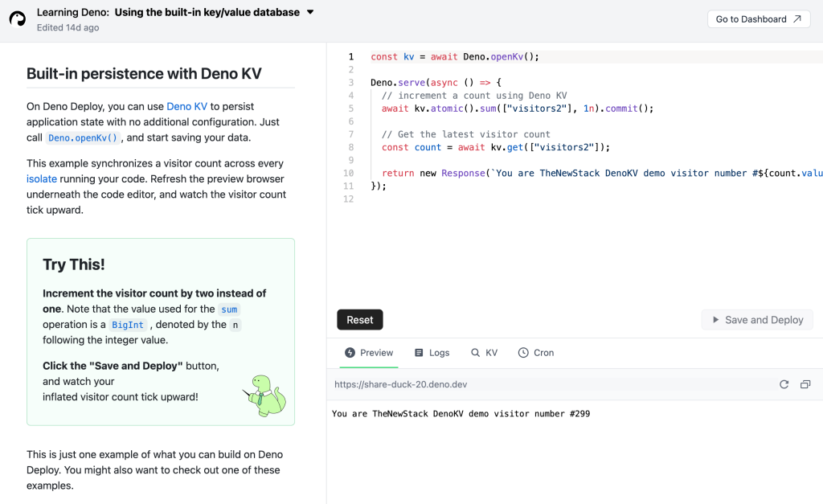The image size is (823, 504).
Task: Click the dinosaur mascot illustration
Action: pyautogui.click(x=264, y=395)
